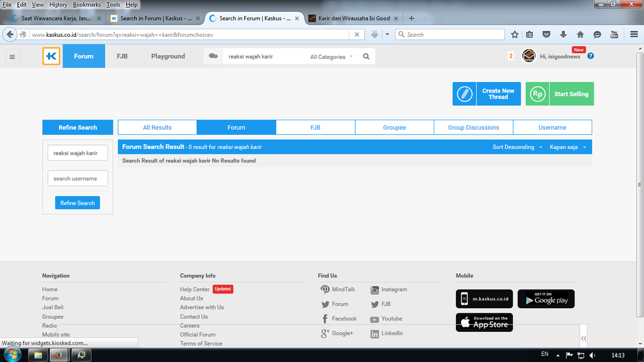Click the App Store download badge
The height and width of the screenshot is (362, 644).
(x=485, y=322)
